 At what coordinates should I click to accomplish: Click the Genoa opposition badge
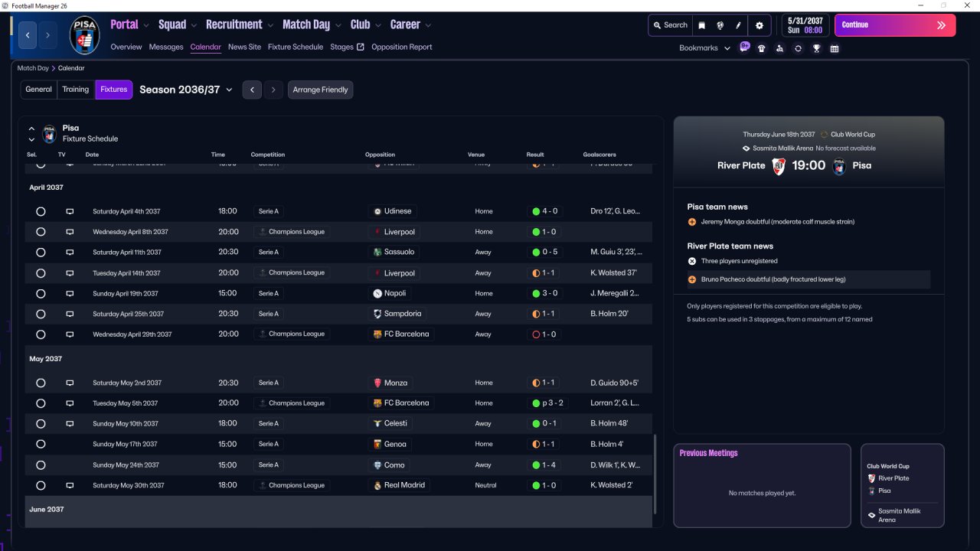pos(377,444)
